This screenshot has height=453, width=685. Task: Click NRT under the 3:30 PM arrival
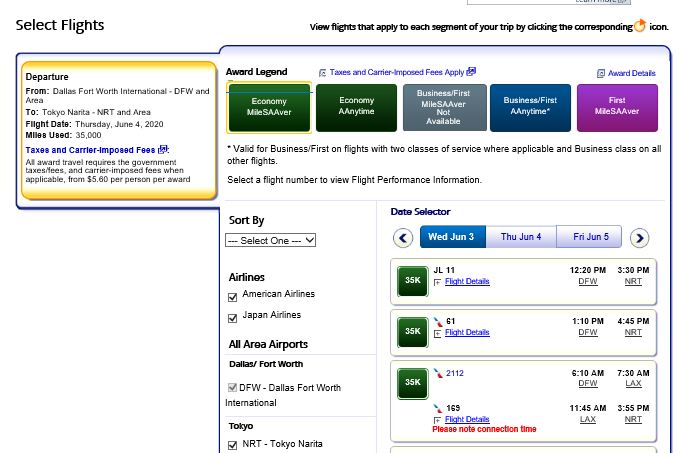pyautogui.click(x=633, y=281)
